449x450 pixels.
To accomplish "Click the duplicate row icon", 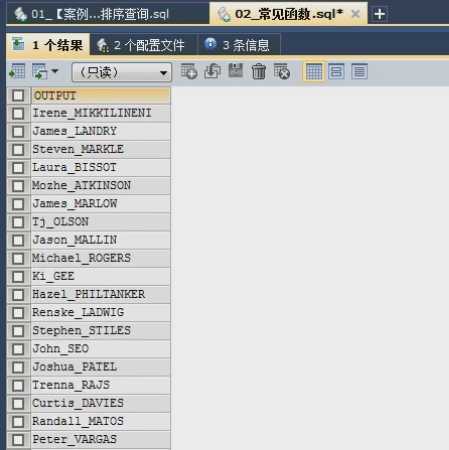I will point(212,71).
